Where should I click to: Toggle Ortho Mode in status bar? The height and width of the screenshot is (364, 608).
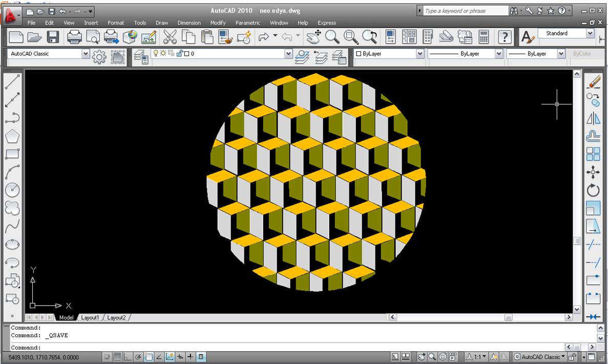tap(128, 357)
